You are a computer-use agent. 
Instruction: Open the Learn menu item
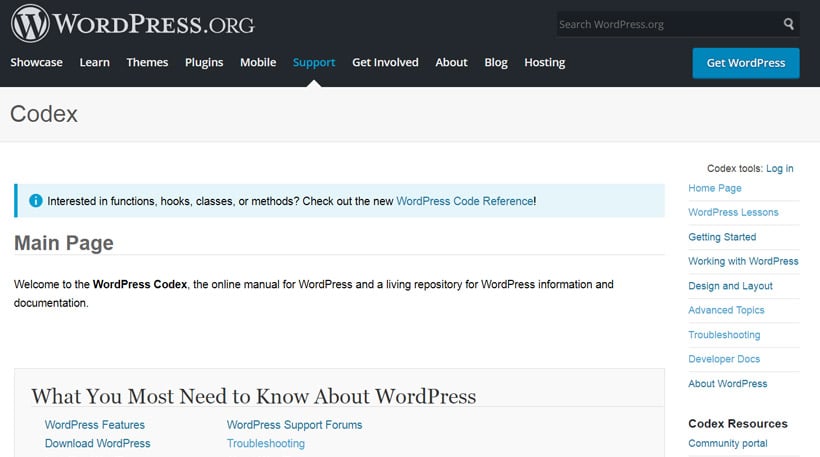pyautogui.click(x=95, y=62)
